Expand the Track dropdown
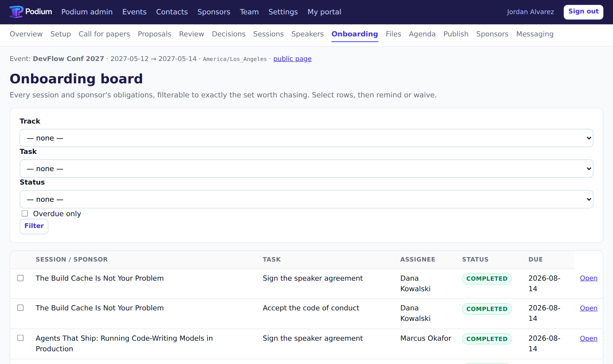Image resolution: width=613 pixels, height=364 pixels. 306,138
